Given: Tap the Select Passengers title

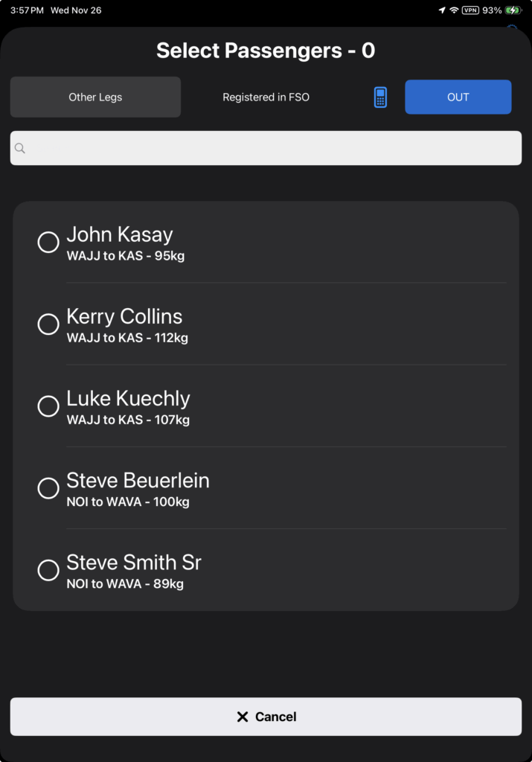Looking at the screenshot, I should [266, 51].
